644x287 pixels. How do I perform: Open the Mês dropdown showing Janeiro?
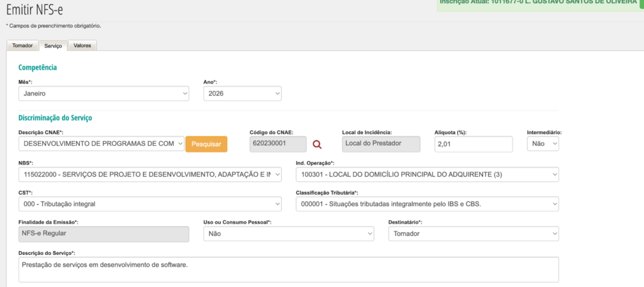pyautogui.click(x=104, y=93)
